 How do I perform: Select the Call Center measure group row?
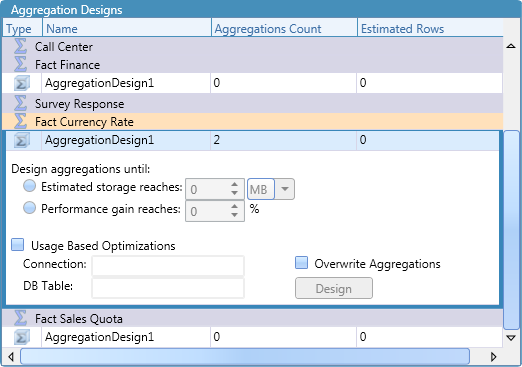[x=252, y=46]
